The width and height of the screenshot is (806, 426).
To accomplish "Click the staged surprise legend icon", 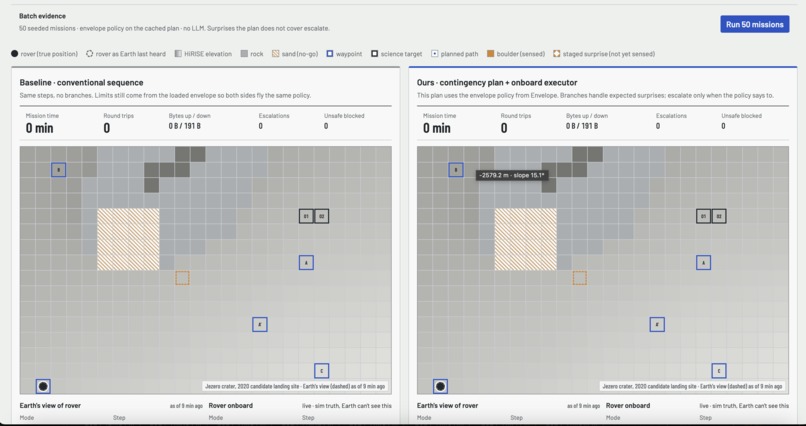I will [557, 53].
